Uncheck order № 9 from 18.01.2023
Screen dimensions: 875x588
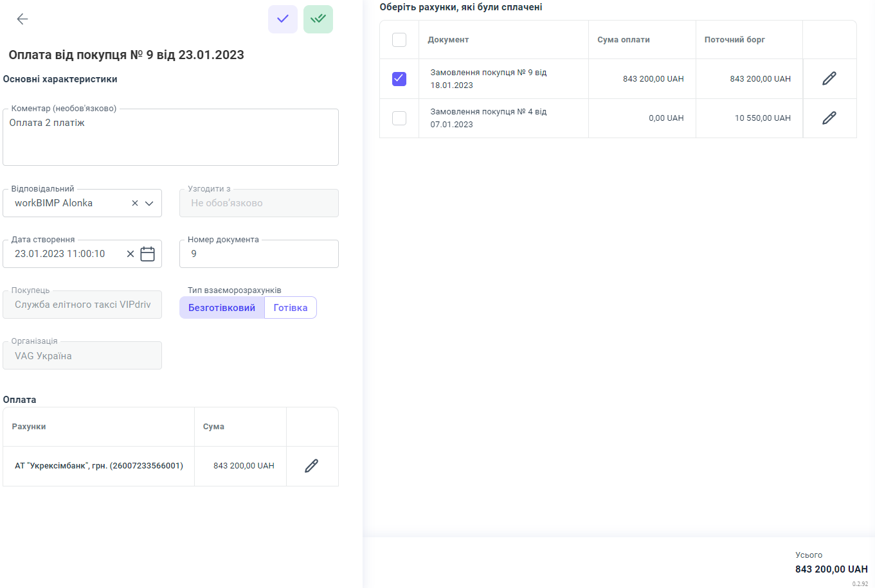click(399, 79)
